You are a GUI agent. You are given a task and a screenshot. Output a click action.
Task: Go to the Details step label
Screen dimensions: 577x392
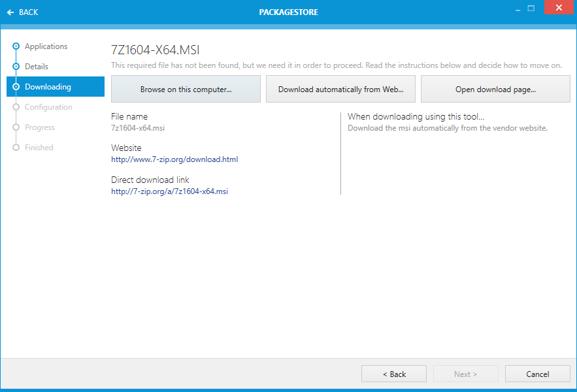tap(37, 67)
